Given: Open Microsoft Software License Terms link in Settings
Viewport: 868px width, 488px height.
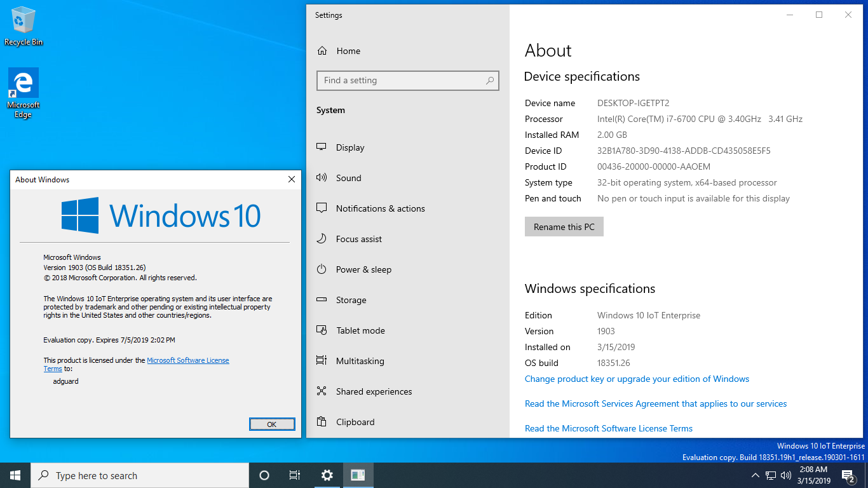Looking at the screenshot, I should pyautogui.click(x=609, y=428).
